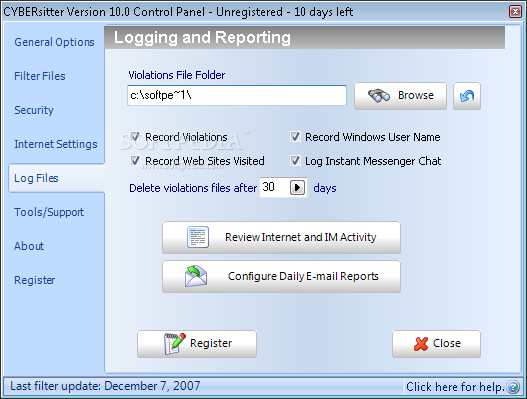Select the Log Files section
Image resolution: width=527 pixels, height=399 pixels.
point(56,178)
